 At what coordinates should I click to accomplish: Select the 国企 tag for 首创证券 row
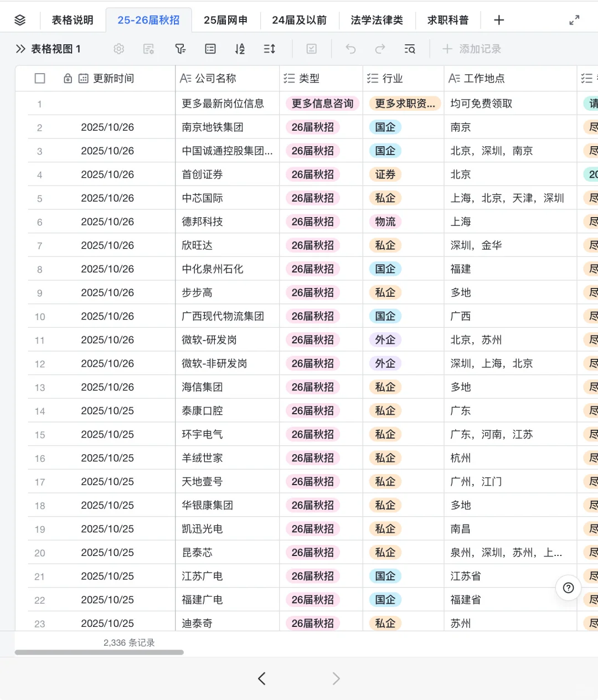click(x=385, y=174)
